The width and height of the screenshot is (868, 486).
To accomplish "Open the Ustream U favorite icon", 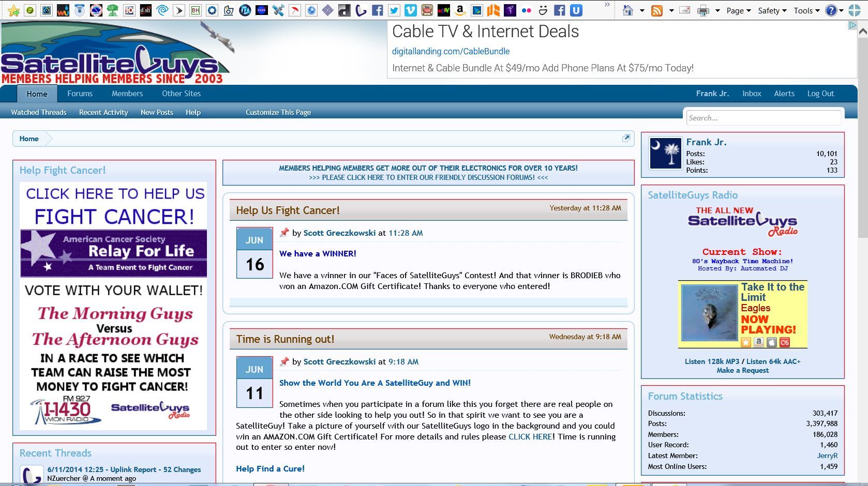I will 576,10.
